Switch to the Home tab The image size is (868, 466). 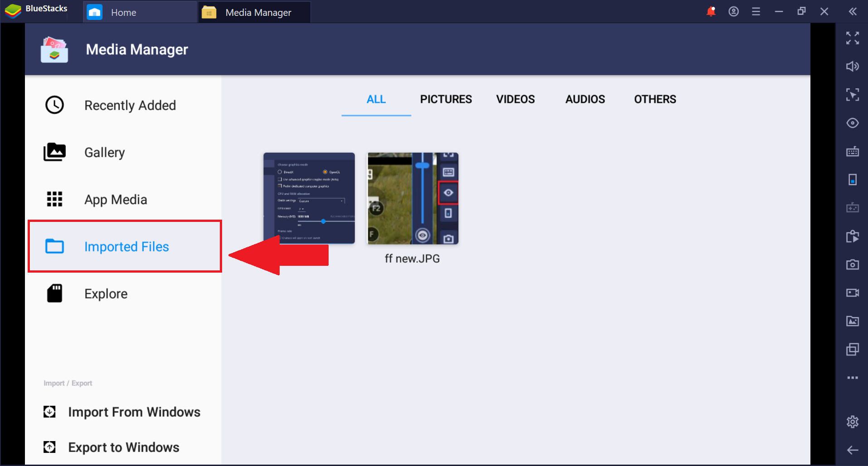(x=140, y=12)
